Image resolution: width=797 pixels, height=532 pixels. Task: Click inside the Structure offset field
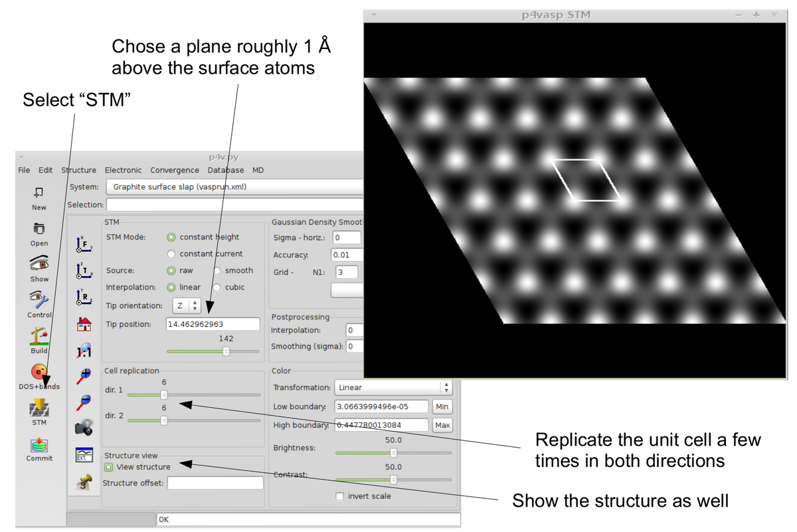[x=215, y=482]
